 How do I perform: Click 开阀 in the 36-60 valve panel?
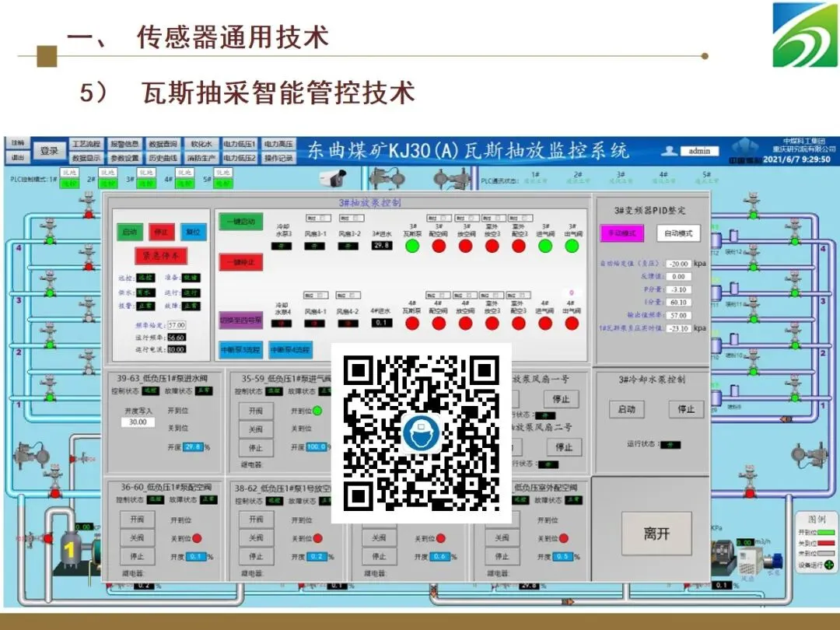pyautogui.click(x=137, y=519)
